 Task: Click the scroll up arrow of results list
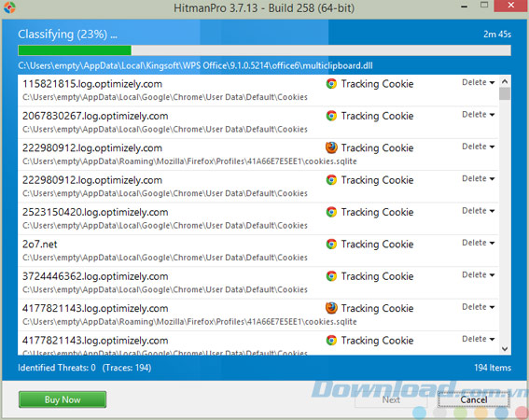[505, 81]
